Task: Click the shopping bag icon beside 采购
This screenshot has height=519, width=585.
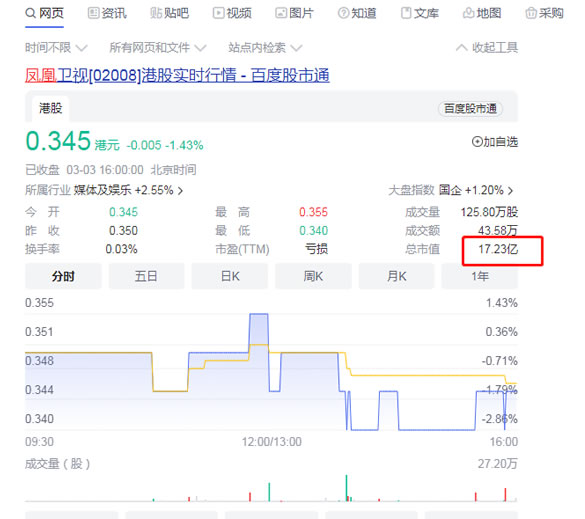Action: coord(531,14)
